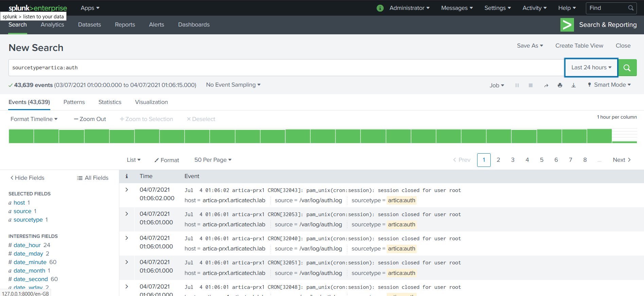Go to the Datasets nav tab
644x296 pixels.
(x=89, y=24)
